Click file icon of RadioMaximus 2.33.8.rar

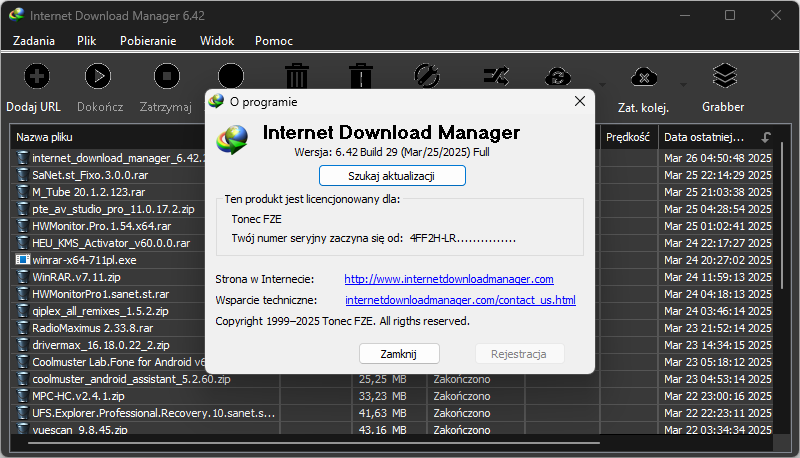tap(22, 328)
